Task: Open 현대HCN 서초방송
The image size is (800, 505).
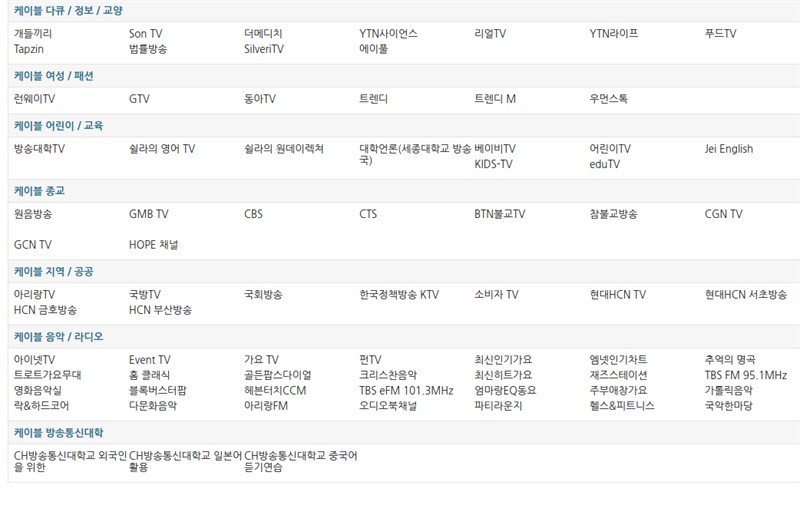Action: 746,295
